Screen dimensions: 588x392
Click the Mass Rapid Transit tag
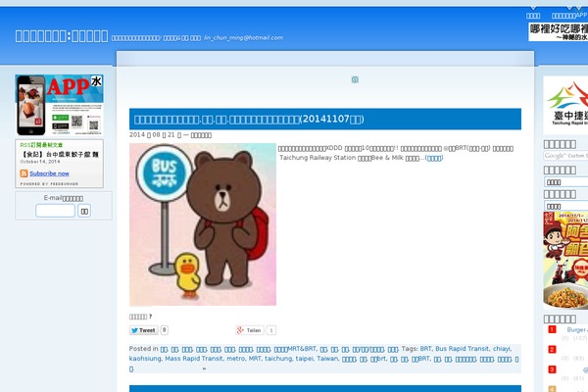click(x=194, y=359)
